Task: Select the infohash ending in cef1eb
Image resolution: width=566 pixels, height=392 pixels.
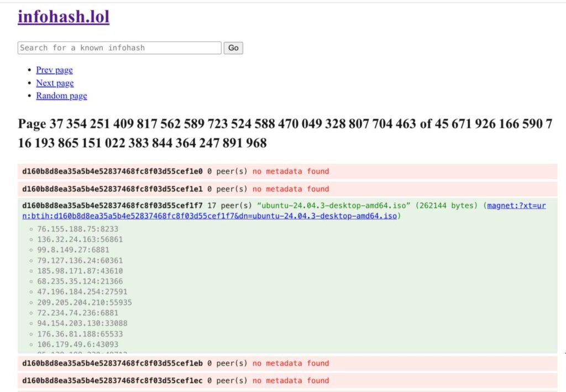Action: click(x=112, y=363)
